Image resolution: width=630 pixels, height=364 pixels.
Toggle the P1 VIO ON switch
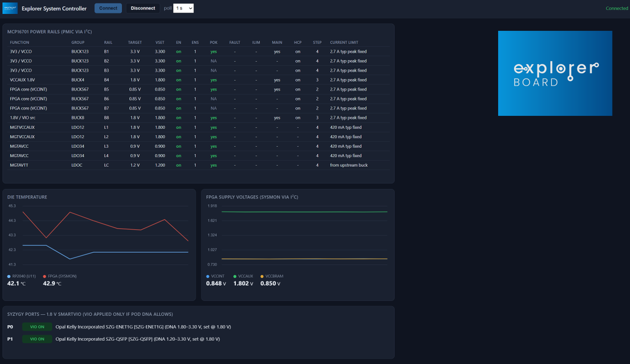[x=37, y=339]
